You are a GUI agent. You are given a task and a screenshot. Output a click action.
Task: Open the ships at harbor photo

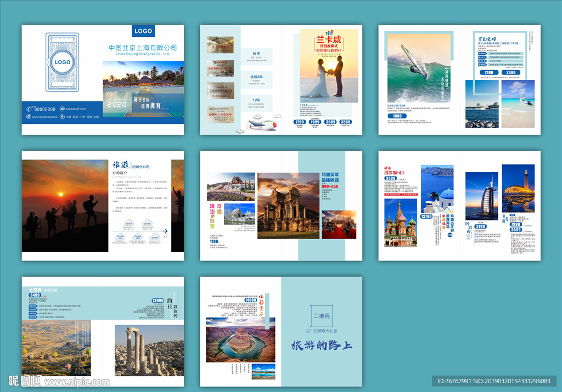(482, 104)
